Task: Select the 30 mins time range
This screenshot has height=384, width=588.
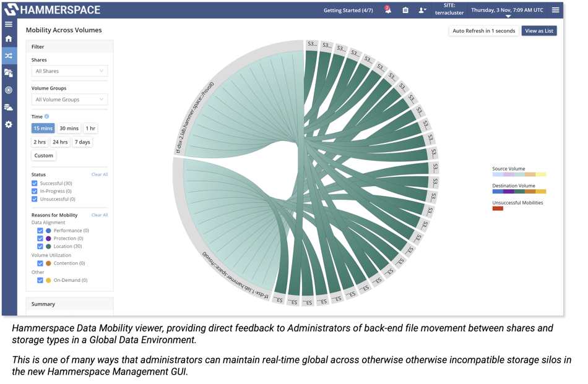Action: tap(69, 128)
